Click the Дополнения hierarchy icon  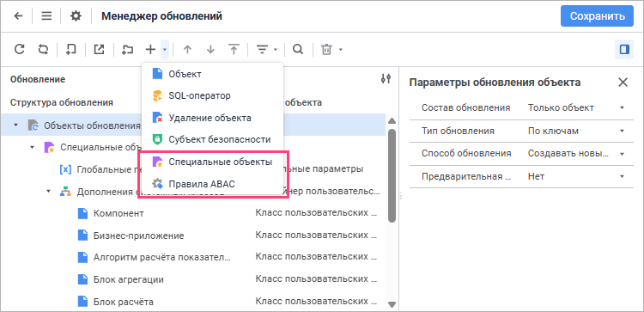pos(66,191)
